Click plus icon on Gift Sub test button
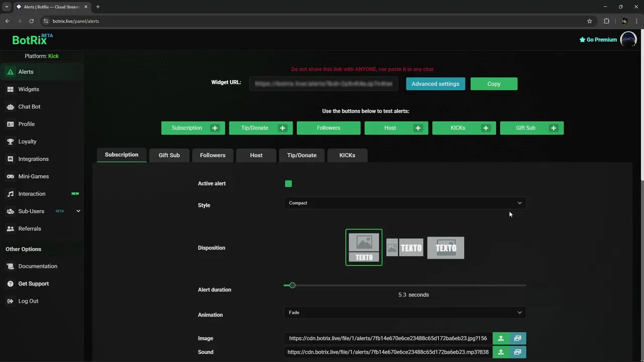This screenshot has height=362, width=644. 553,128
